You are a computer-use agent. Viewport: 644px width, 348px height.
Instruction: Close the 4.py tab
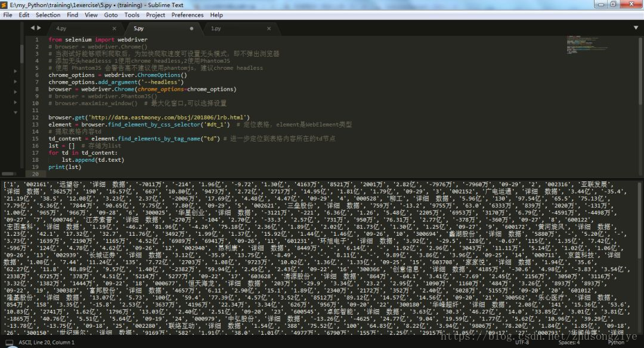coord(114,29)
